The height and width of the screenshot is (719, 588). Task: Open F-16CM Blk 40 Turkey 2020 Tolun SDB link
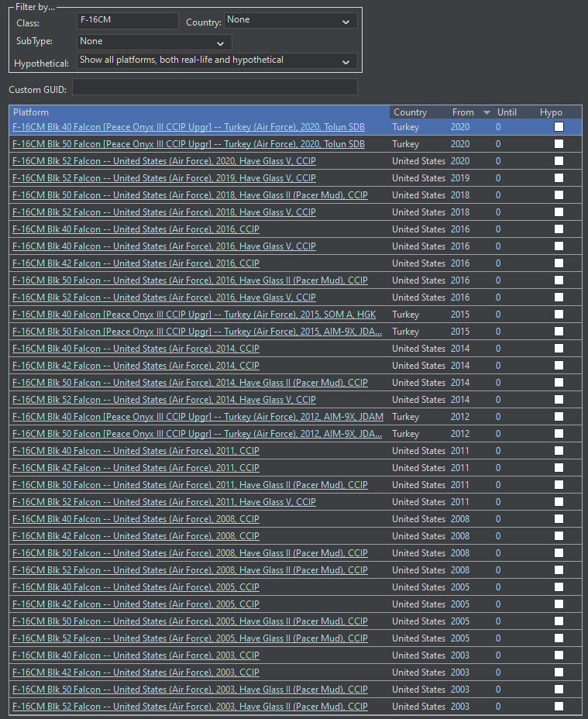pyautogui.click(x=188, y=127)
